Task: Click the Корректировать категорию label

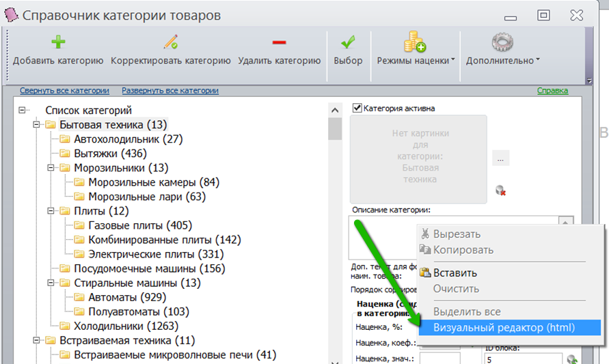Action: (170, 61)
